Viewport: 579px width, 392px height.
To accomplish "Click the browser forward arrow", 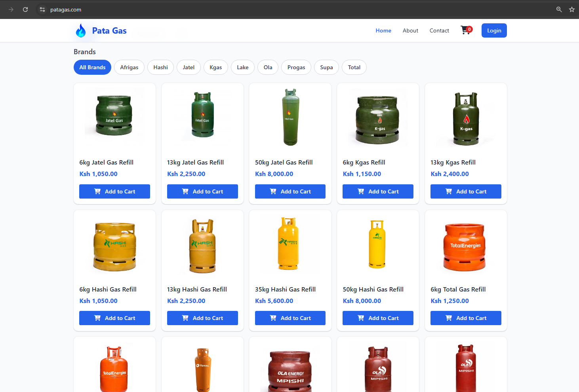I will point(11,9).
